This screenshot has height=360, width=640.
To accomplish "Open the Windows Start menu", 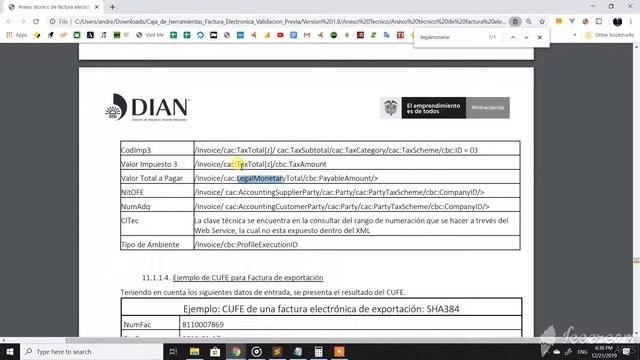I will coord(10,351).
